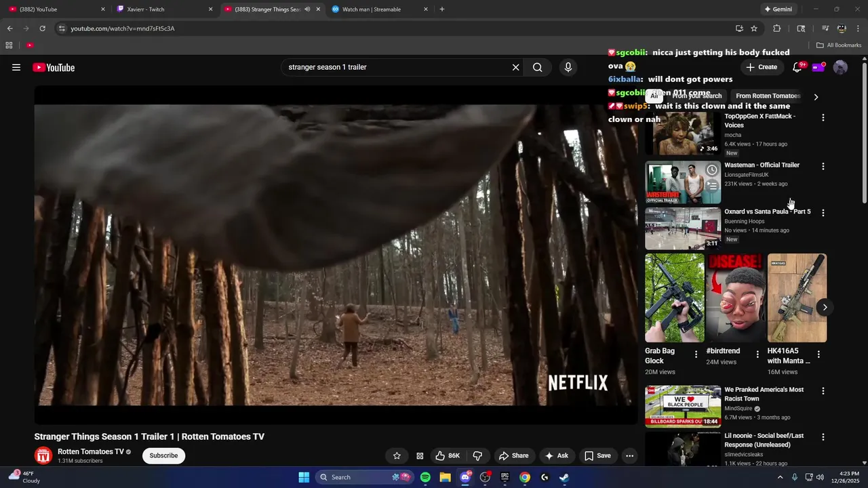Like the video with 86K likes

pyautogui.click(x=448, y=455)
